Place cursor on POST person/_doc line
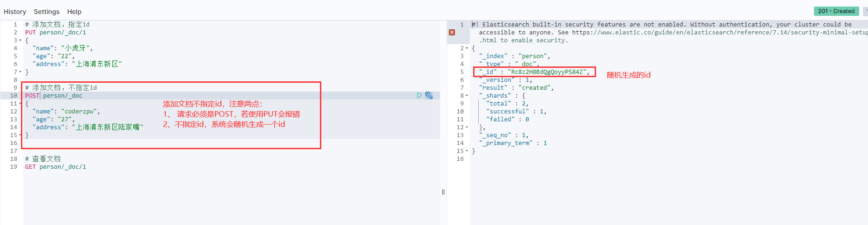Viewport: 868px width, 225px height. pos(54,96)
